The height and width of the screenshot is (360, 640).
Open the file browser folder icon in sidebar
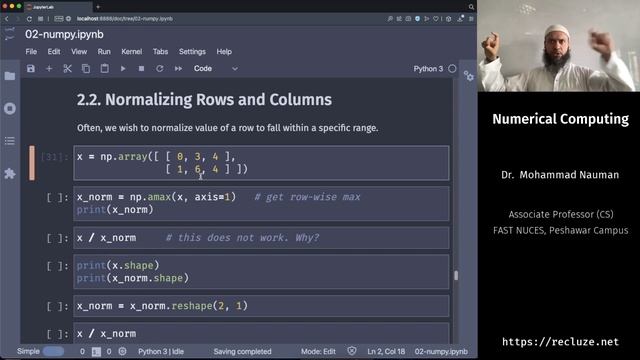point(10,76)
